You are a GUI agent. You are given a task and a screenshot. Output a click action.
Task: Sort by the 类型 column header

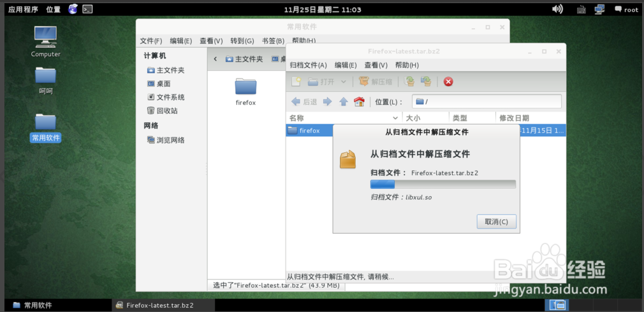point(472,118)
